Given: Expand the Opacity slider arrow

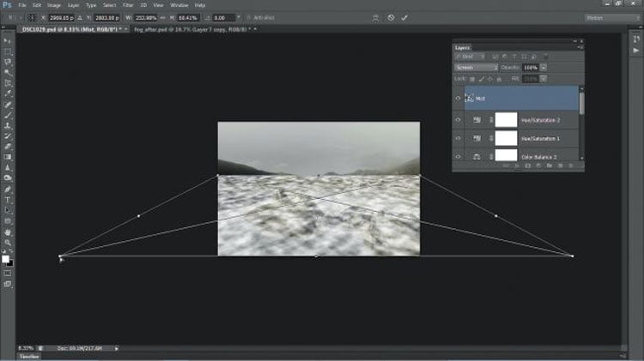Looking at the screenshot, I should pos(544,67).
